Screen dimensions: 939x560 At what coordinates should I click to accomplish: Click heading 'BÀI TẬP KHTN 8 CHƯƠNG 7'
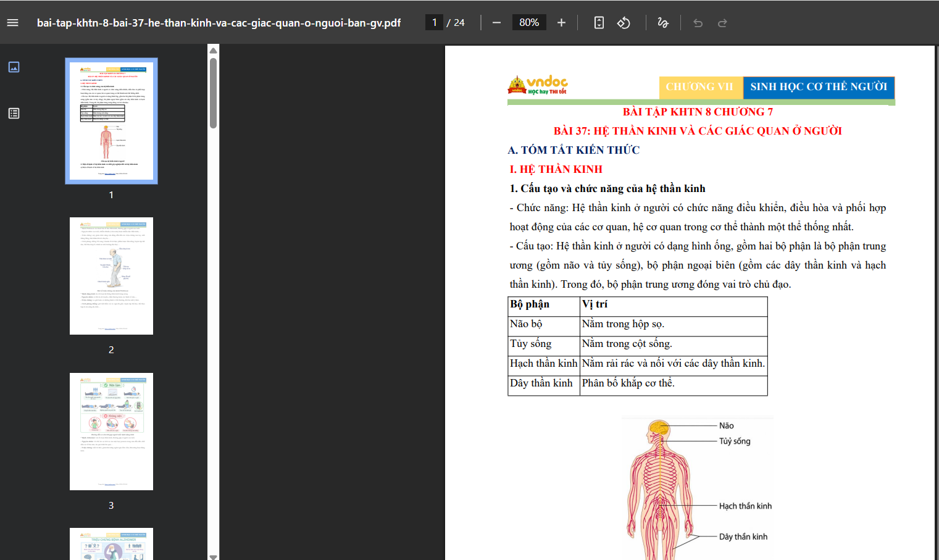click(698, 112)
